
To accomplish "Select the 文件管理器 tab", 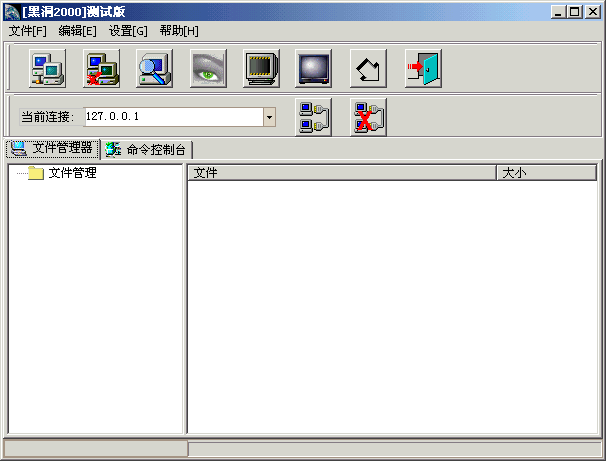I will click(53, 149).
